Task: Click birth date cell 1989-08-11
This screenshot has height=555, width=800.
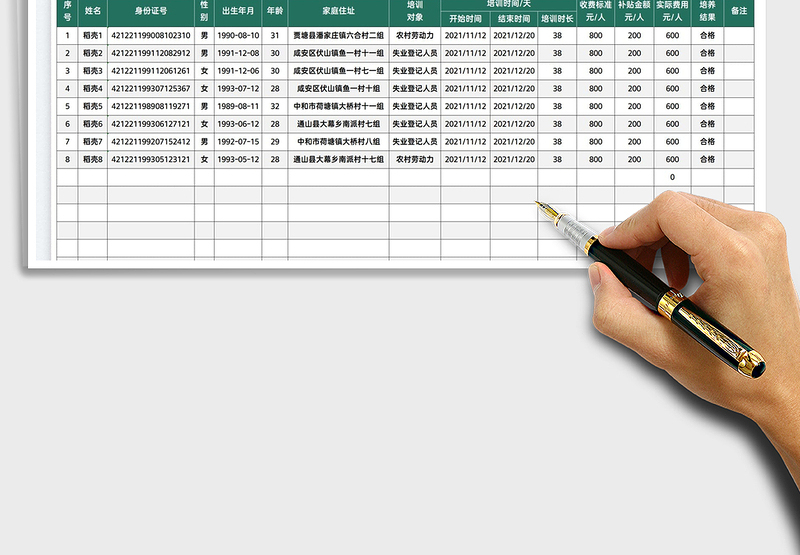Action: tap(238, 106)
